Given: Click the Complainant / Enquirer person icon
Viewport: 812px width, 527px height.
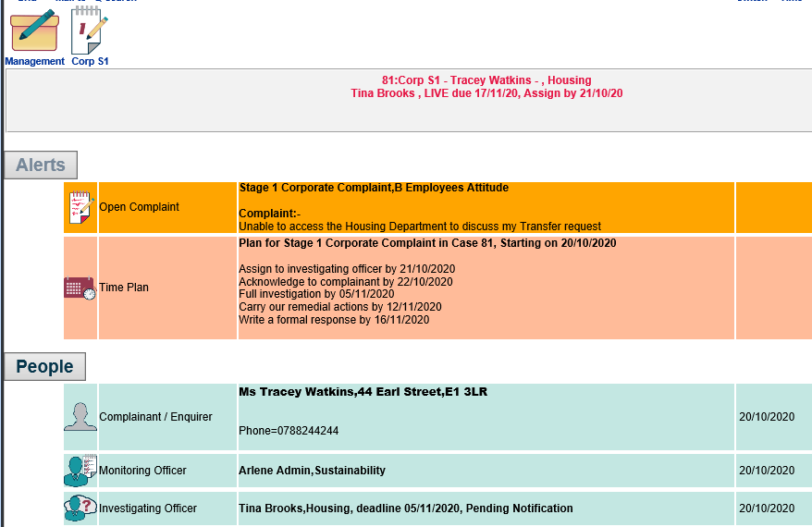Looking at the screenshot, I should [80, 417].
